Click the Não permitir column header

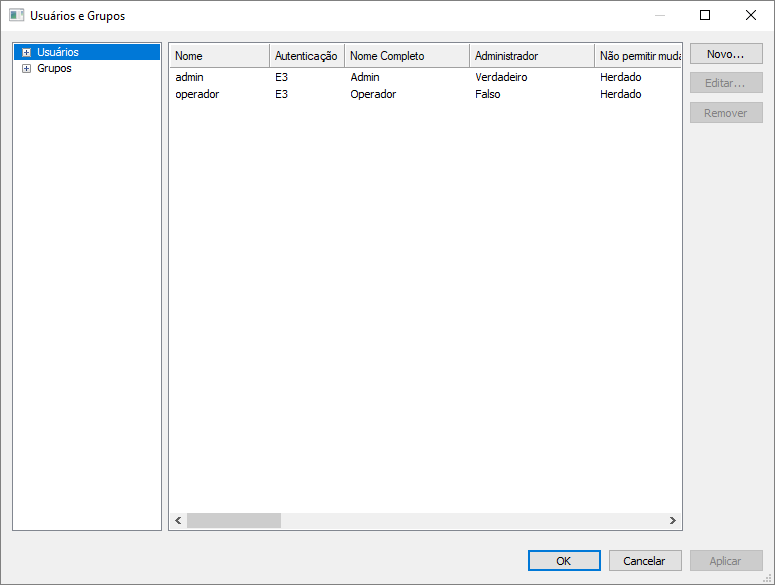pos(638,56)
